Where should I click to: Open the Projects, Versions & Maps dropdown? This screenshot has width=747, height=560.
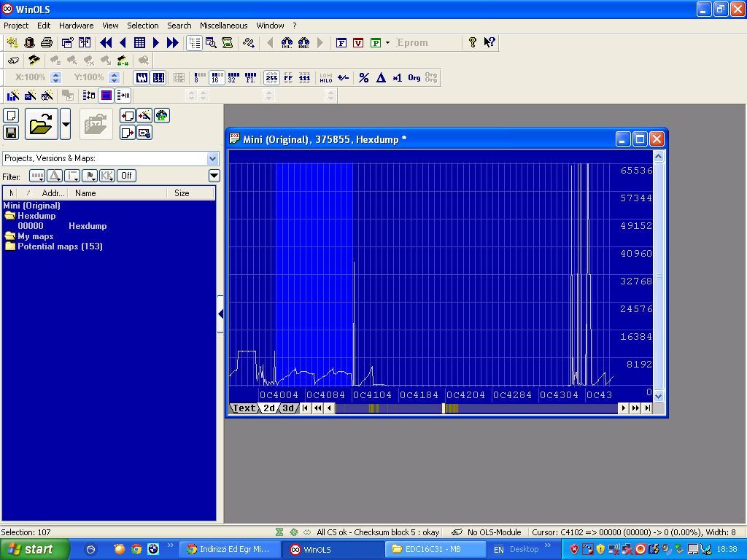click(x=212, y=158)
